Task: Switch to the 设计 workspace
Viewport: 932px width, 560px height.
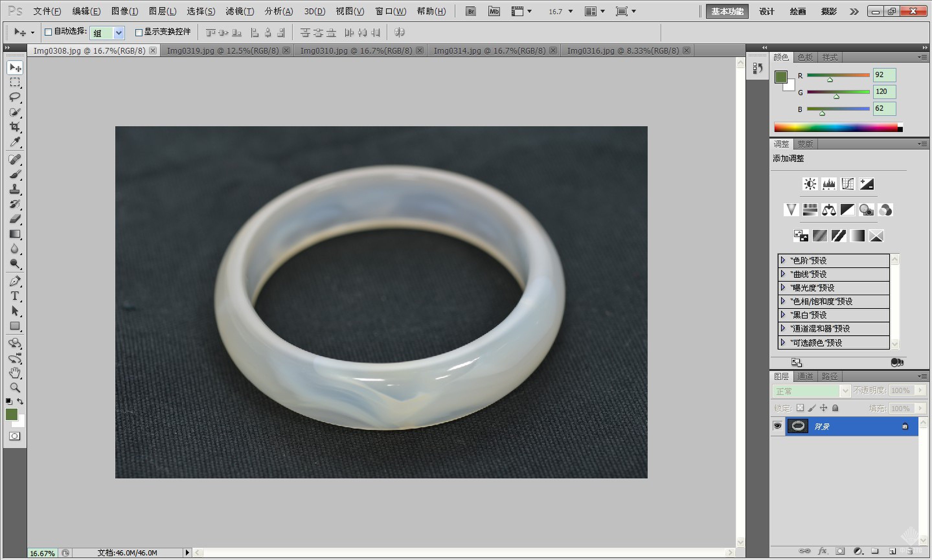Action: coord(766,11)
